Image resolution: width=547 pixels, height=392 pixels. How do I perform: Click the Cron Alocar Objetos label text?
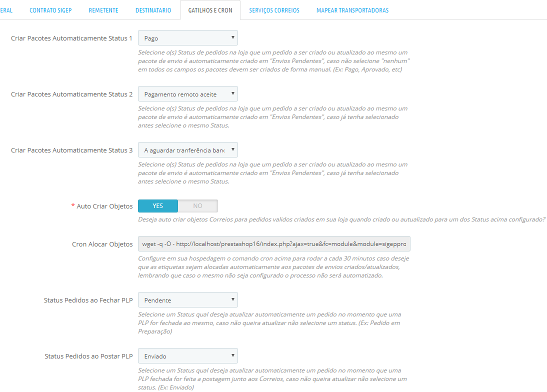pyautogui.click(x=102, y=244)
